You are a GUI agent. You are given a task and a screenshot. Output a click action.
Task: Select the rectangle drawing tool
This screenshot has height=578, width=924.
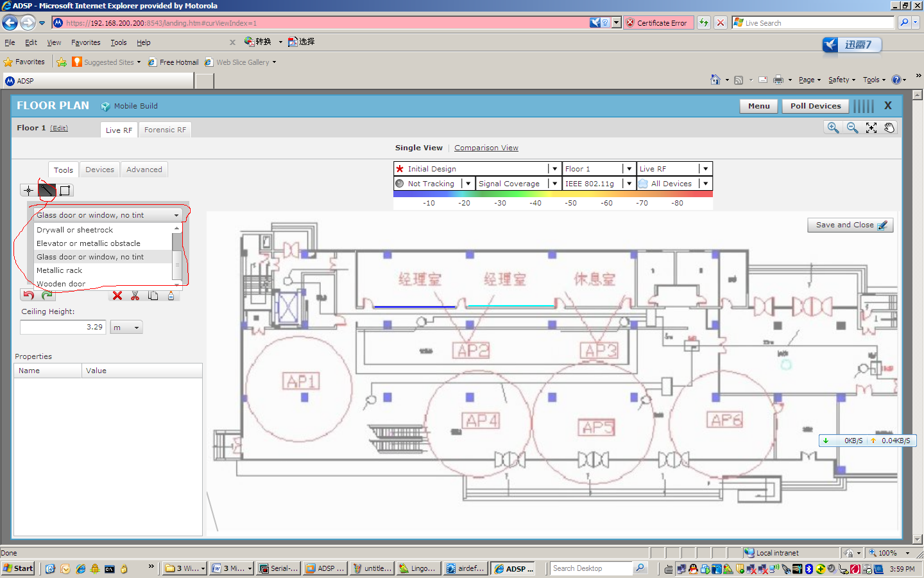click(x=65, y=190)
